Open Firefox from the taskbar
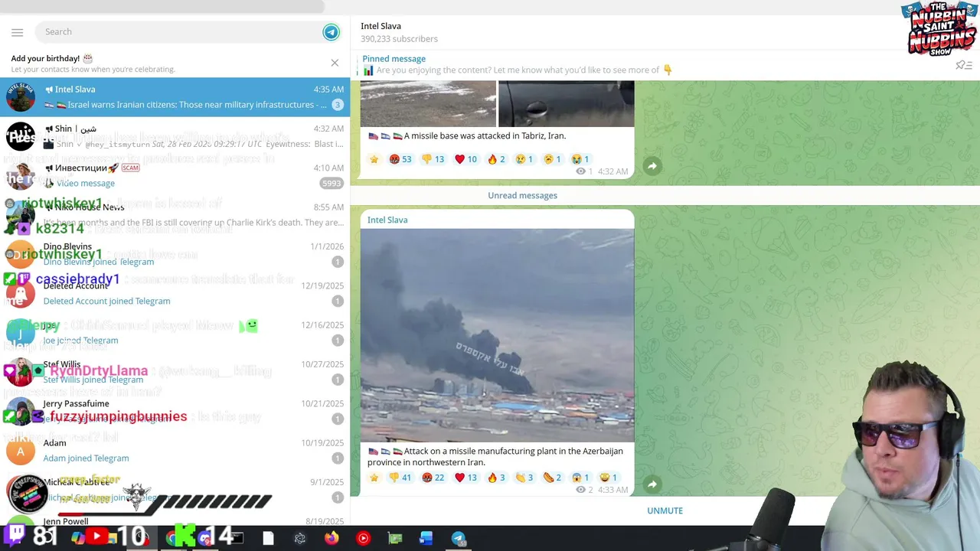The width and height of the screenshot is (980, 551). (x=332, y=538)
